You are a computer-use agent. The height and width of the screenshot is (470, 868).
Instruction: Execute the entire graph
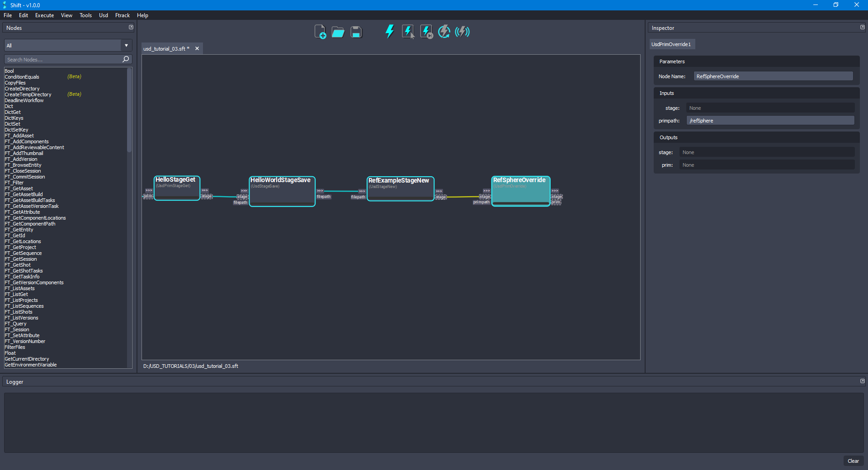click(389, 32)
